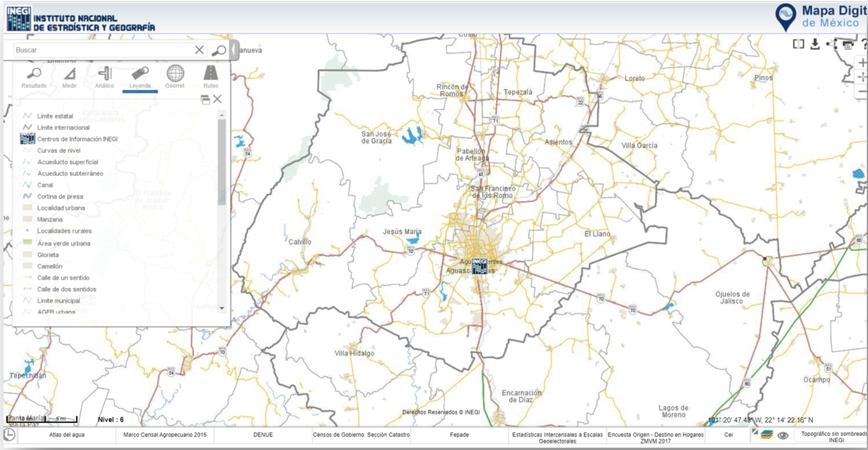Open Marco Censal Agropecuario 2016 theme
The image size is (868, 450).
click(x=165, y=435)
